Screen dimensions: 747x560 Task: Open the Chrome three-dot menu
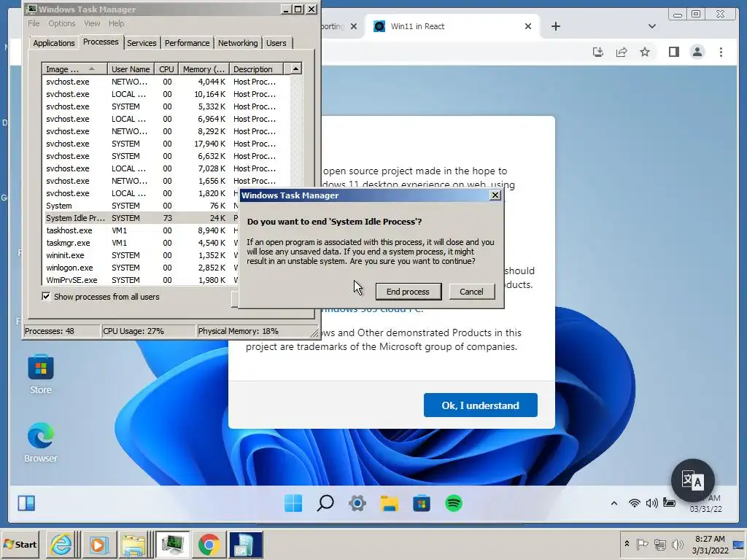click(721, 52)
